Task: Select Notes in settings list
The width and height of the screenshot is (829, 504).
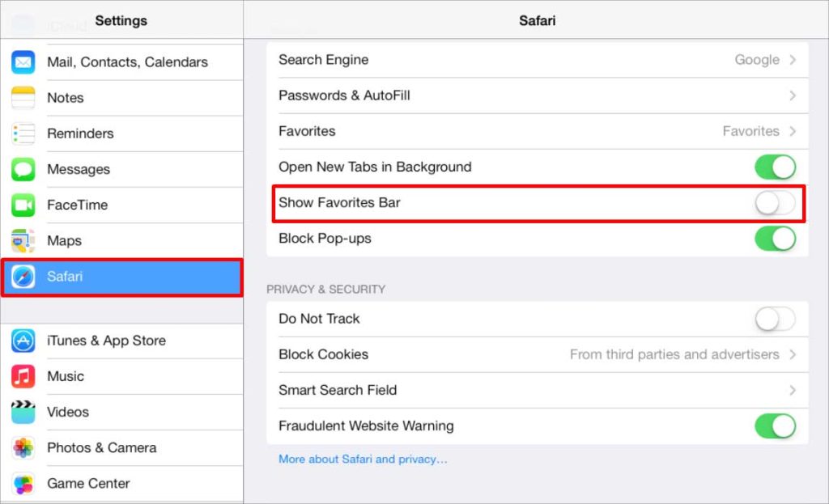Action: click(121, 98)
